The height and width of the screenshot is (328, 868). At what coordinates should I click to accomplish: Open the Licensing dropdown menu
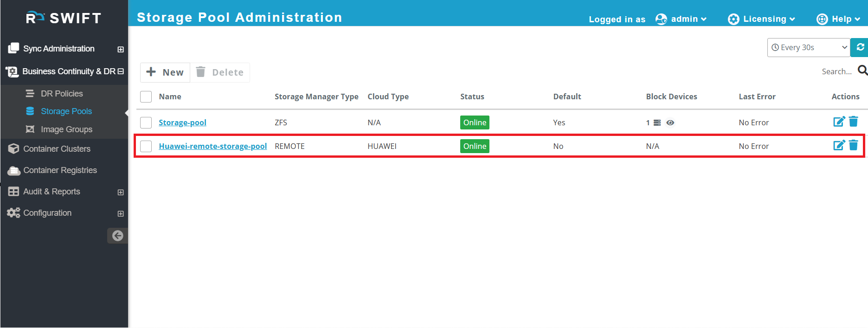(x=761, y=19)
